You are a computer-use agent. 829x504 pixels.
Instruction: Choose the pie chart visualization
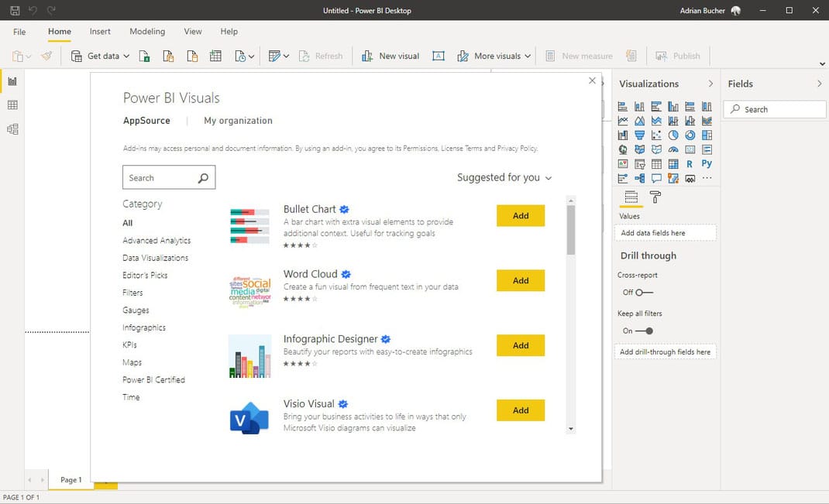672,135
